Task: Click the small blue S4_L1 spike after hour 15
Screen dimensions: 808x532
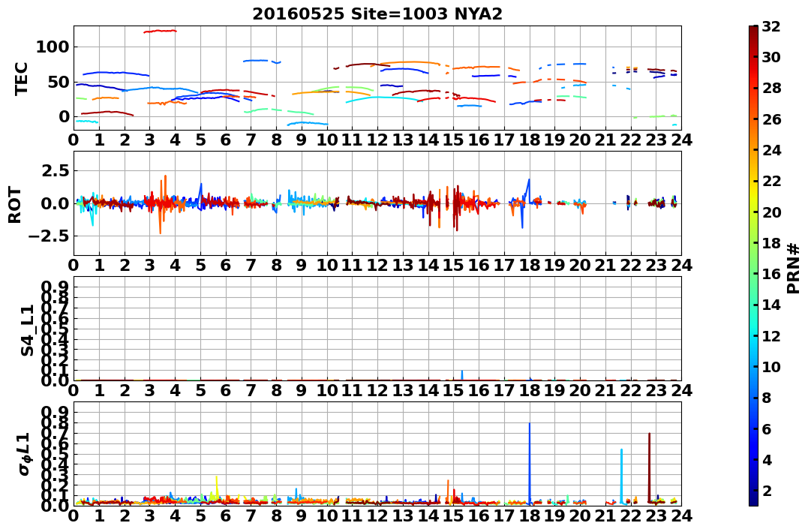Action: pyautogui.click(x=461, y=375)
